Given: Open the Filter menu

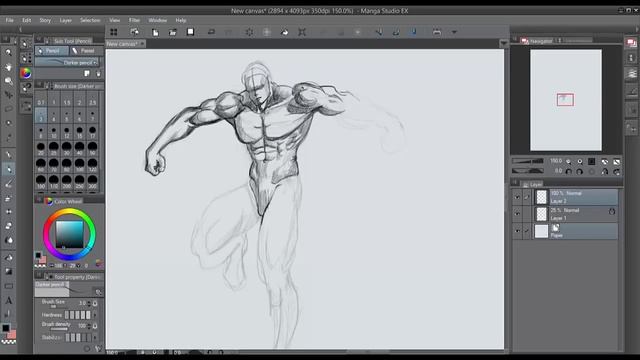Looking at the screenshot, I should [x=134, y=20].
